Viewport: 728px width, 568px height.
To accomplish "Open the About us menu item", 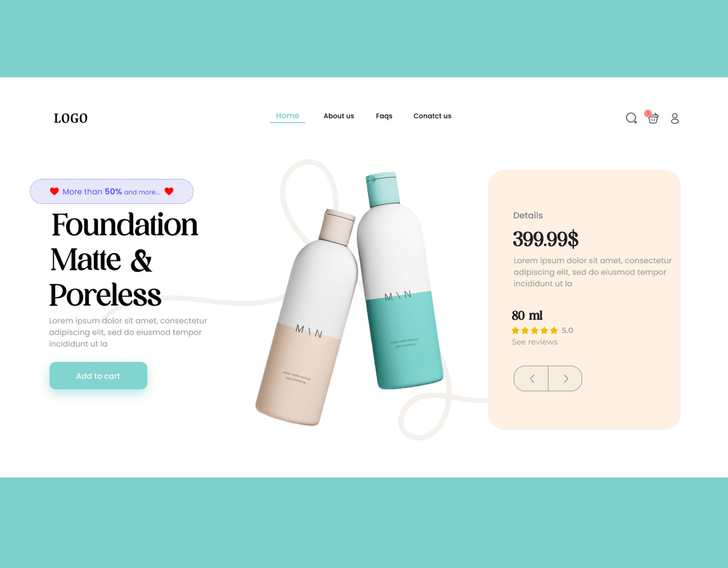I will [x=339, y=115].
